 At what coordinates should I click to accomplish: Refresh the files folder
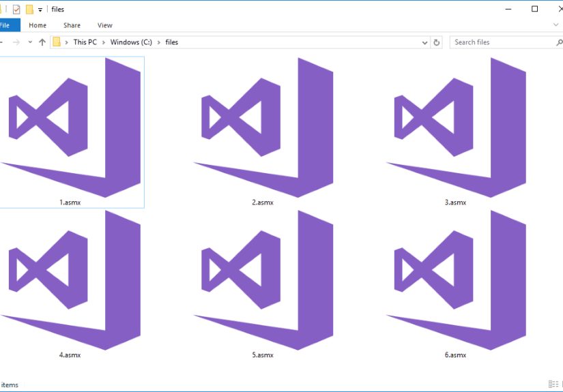[437, 42]
